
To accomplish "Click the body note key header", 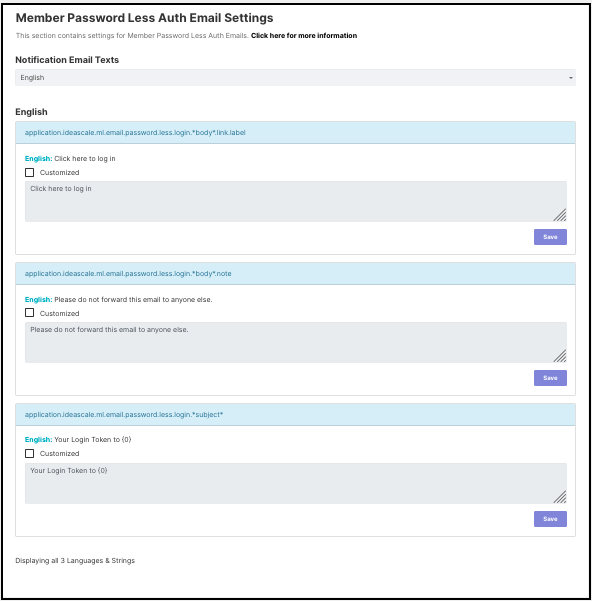I will 128,274.
